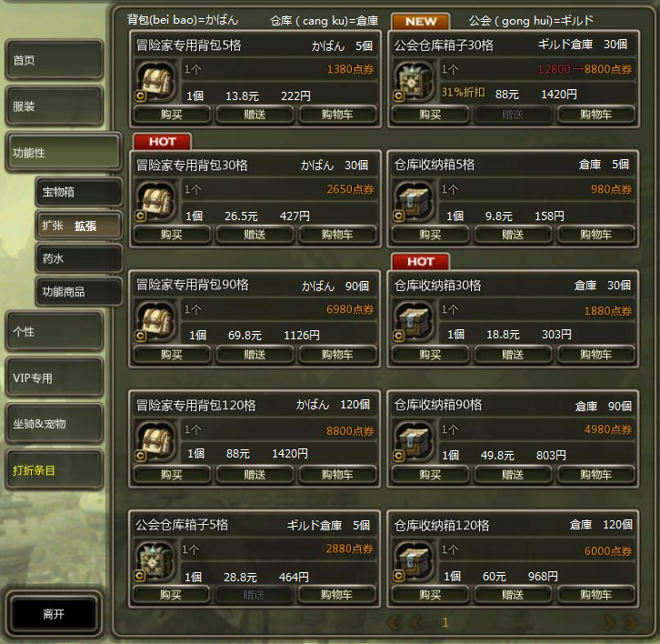
Task: Click the 离开 leave button
Action: pyautogui.click(x=54, y=614)
